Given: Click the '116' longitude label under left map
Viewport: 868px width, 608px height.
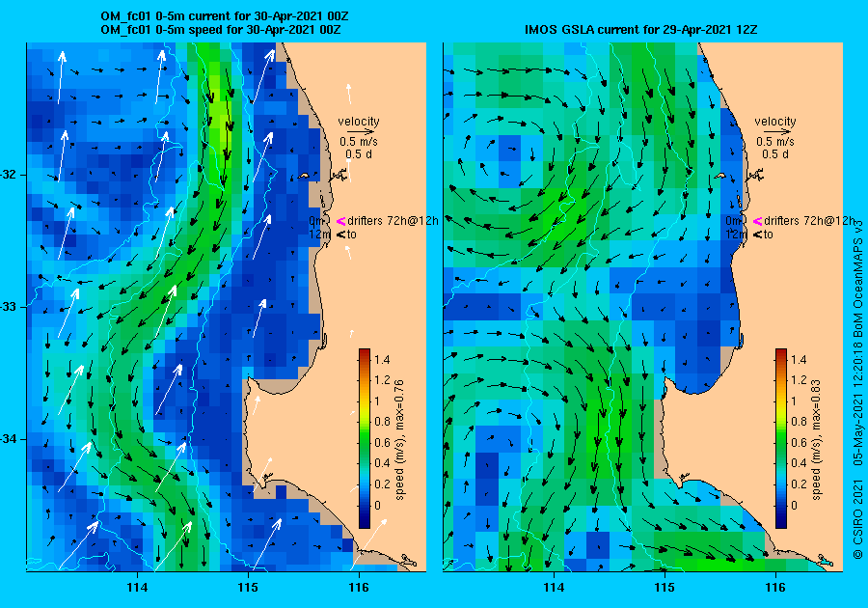Looking at the screenshot, I should (x=359, y=588).
